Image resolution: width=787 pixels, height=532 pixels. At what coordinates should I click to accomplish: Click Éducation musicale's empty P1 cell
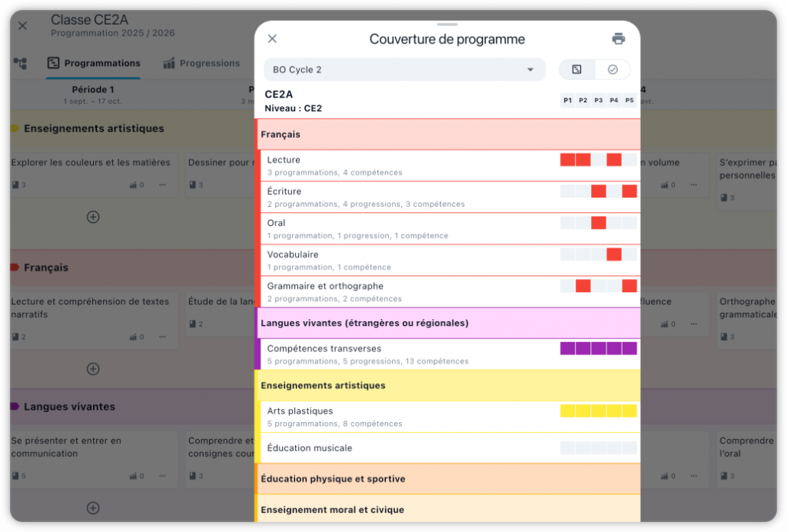pyautogui.click(x=568, y=447)
